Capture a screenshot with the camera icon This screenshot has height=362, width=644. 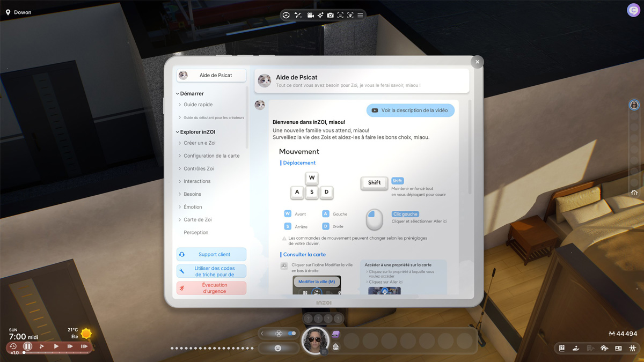point(331,15)
